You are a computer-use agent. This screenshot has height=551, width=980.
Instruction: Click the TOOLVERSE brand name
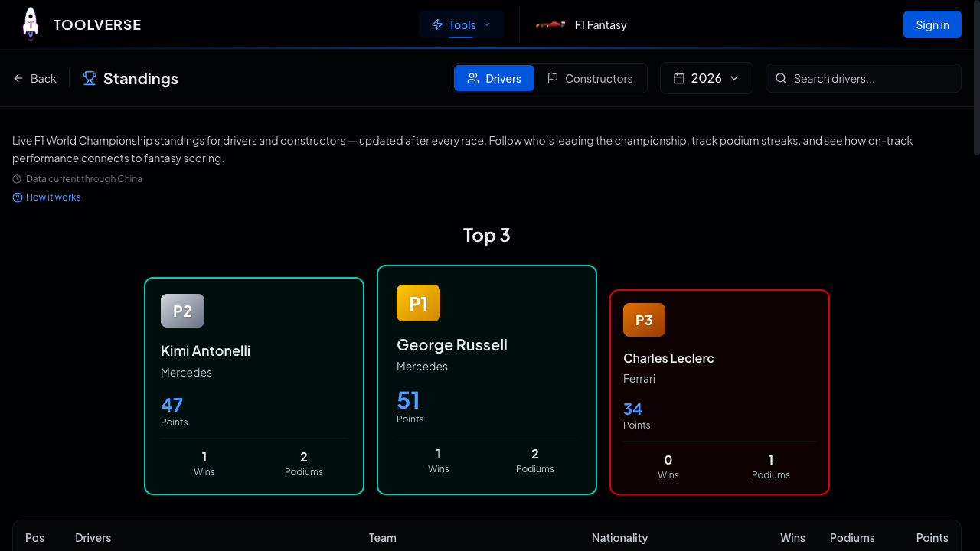click(x=97, y=24)
